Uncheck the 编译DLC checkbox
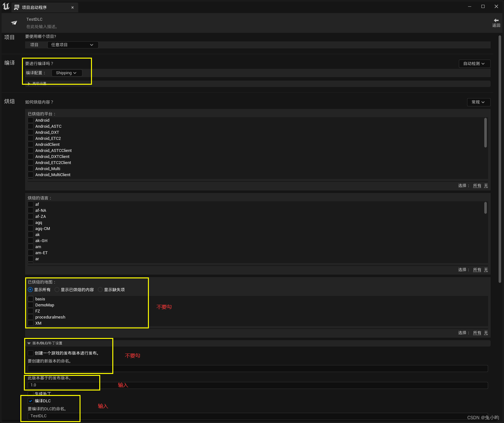The height and width of the screenshot is (423, 504). click(x=31, y=401)
